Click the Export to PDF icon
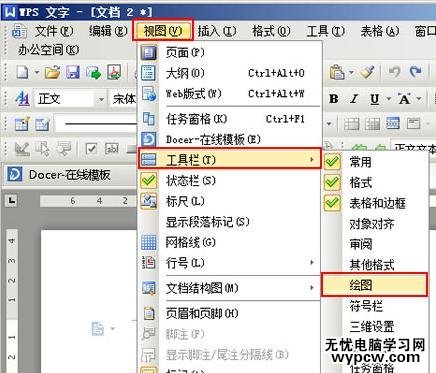The image size is (436, 373). 114,72
